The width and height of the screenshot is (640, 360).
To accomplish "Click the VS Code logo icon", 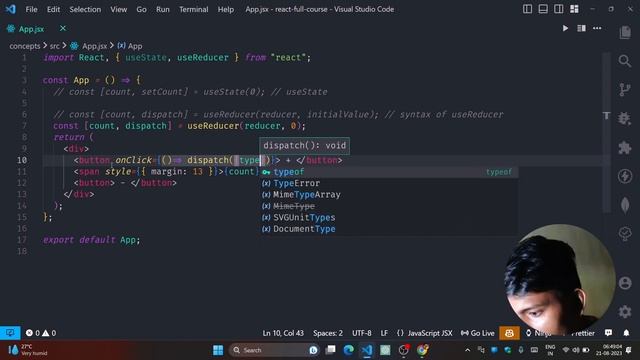I will [11, 9].
